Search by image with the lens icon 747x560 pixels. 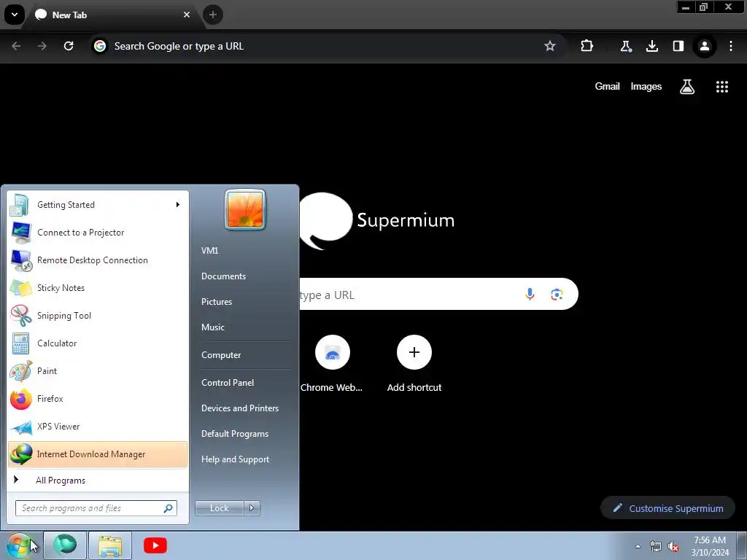point(557,295)
